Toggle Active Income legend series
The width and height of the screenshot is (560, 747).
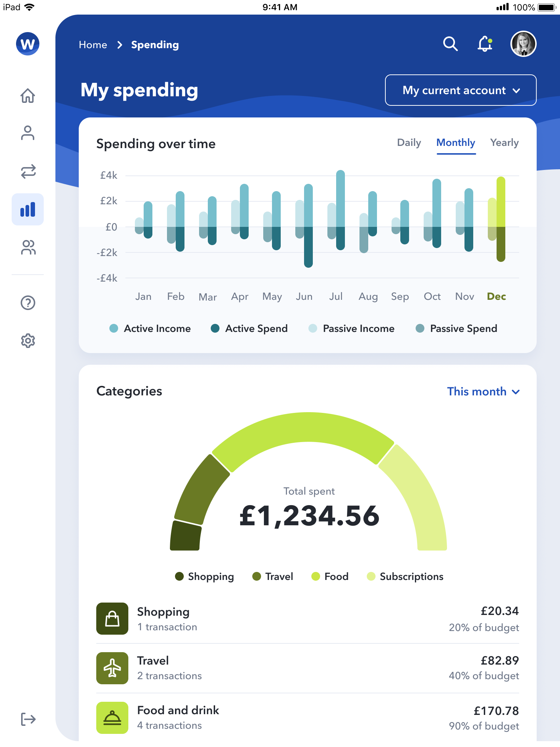(x=150, y=329)
